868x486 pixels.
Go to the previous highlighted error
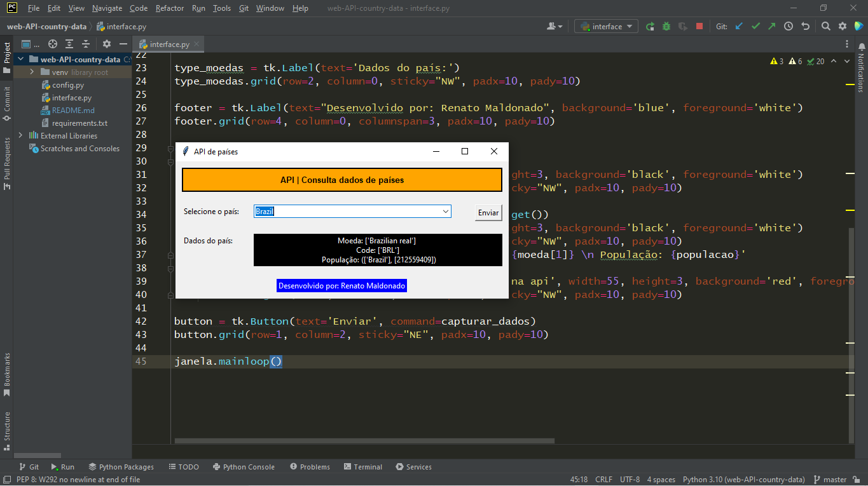point(832,62)
